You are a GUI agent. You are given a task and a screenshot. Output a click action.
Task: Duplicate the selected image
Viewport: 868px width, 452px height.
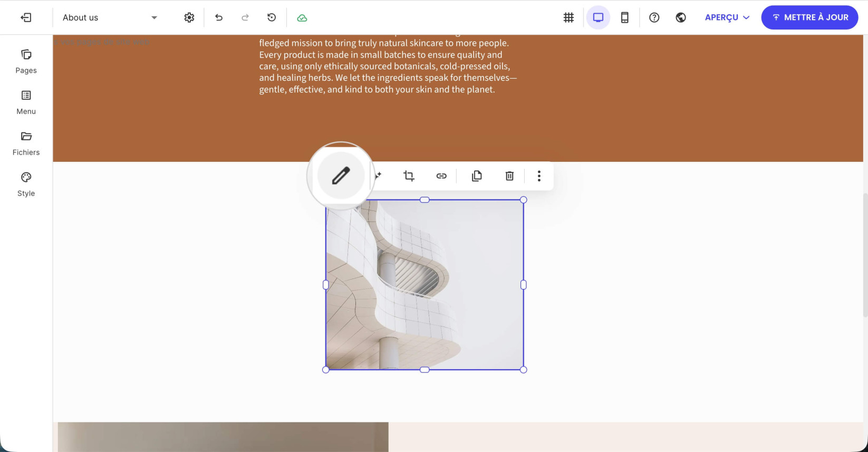[477, 176]
